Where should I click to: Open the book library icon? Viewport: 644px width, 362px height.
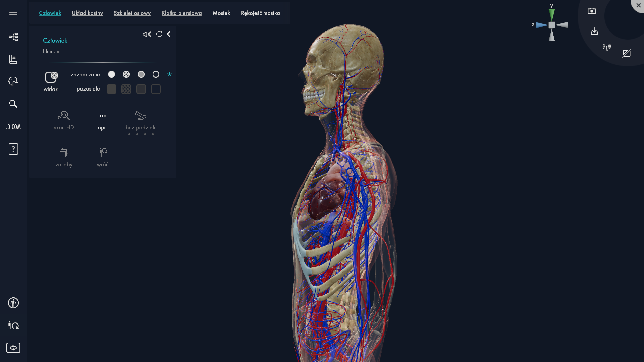tap(13, 59)
